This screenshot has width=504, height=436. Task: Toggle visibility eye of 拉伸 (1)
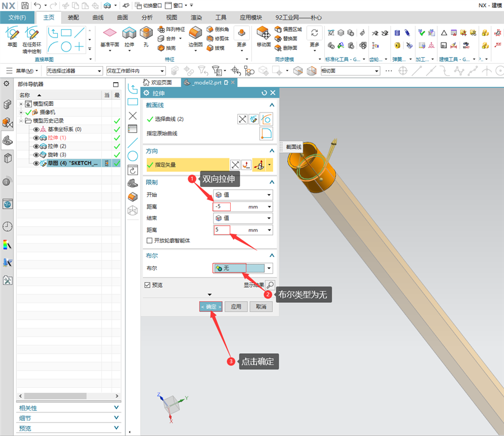[36, 138]
